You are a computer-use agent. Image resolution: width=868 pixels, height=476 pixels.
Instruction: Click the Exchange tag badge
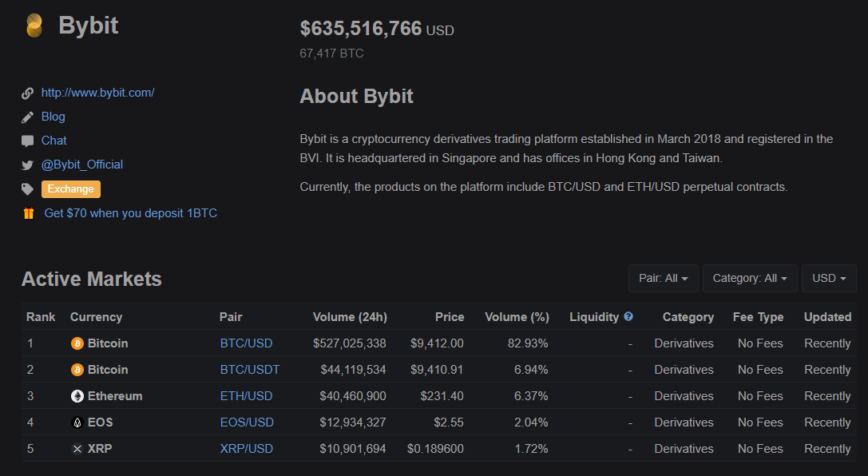tap(71, 189)
